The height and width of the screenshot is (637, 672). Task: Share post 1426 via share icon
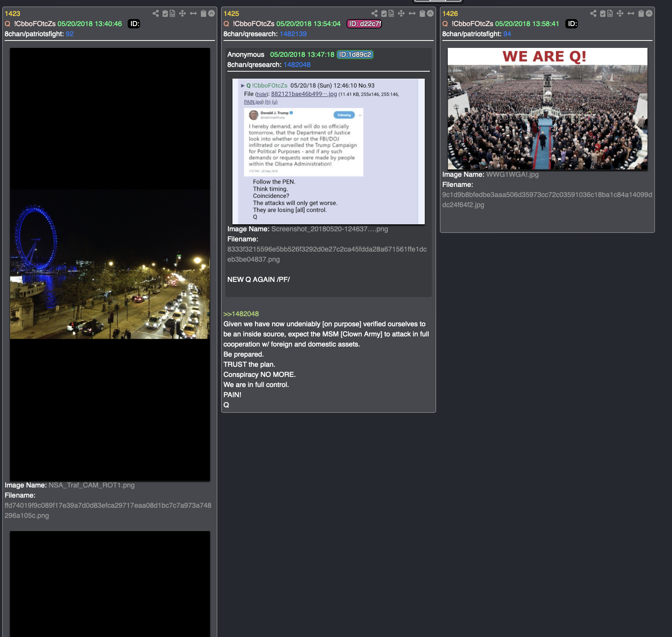click(593, 14)
